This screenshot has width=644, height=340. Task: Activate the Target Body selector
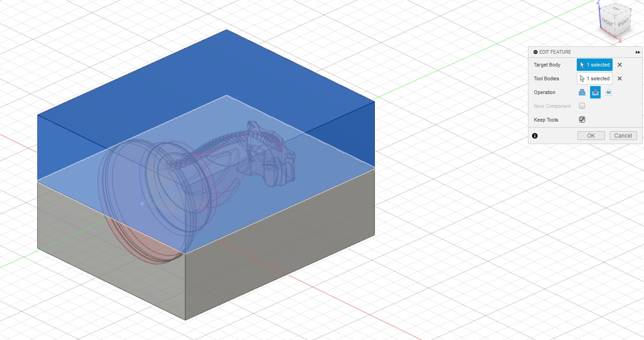[x=594, y=65]
